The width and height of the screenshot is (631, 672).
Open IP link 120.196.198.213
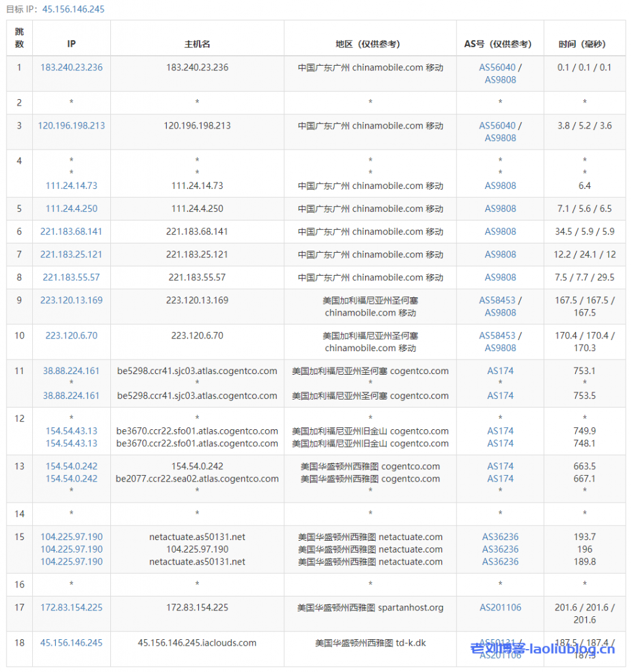pyautogui.click(x=71, y=125)
